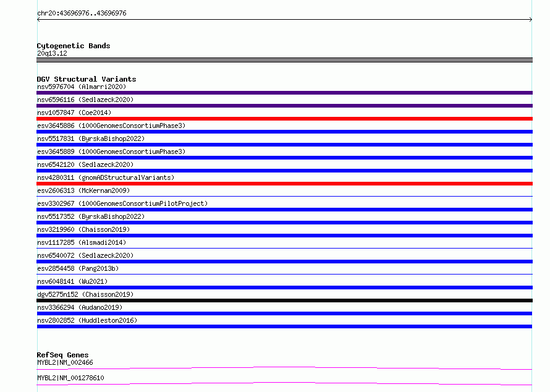Open variant dgv5275n152 (Chaisson2019)

click(85, 294)
